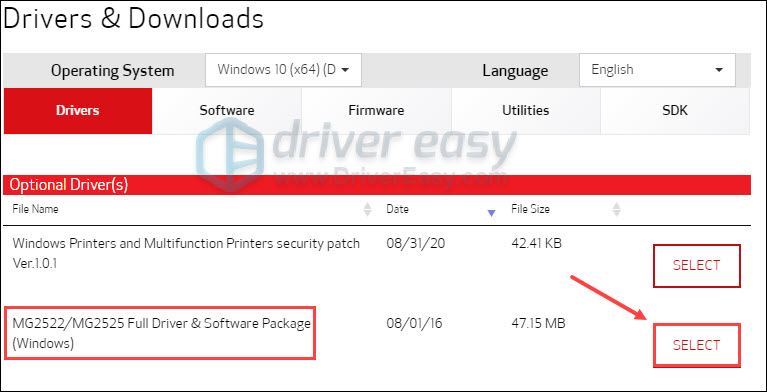Switch to the Software tab
The height and width of the screenshot is (392, 767).
click(x=226, y=111)
